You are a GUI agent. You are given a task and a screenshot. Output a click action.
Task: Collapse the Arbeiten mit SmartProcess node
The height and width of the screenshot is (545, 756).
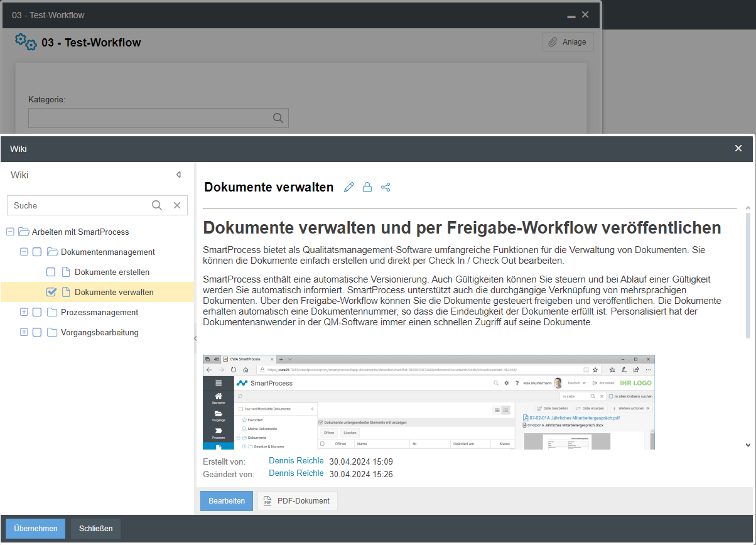click(10, 232)
